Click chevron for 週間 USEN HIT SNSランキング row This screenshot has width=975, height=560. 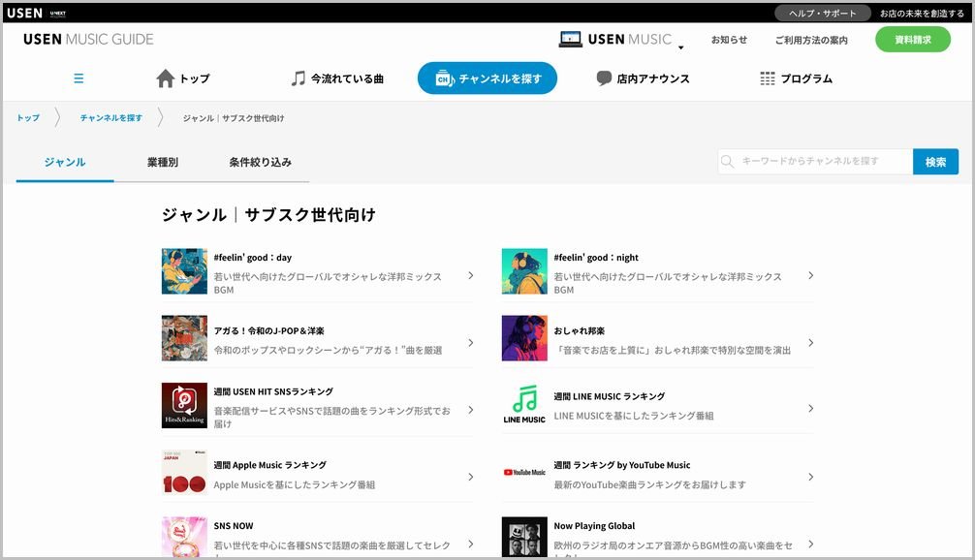[471, 410]
